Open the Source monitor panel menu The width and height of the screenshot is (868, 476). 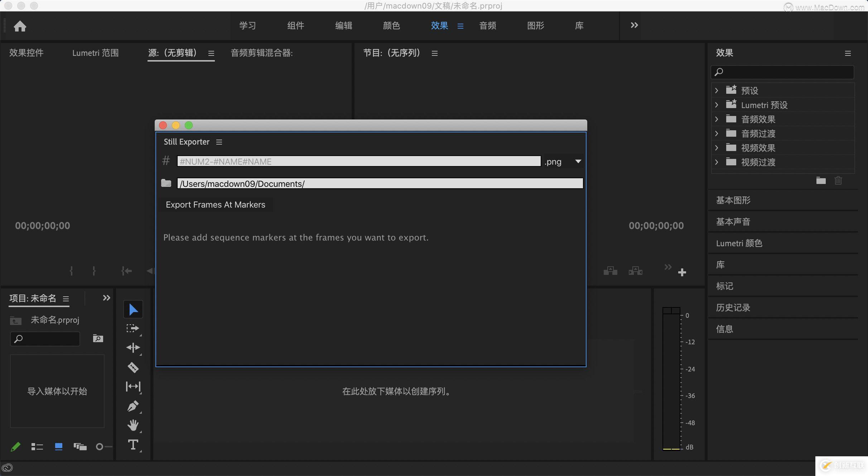(x=211, y=53)
